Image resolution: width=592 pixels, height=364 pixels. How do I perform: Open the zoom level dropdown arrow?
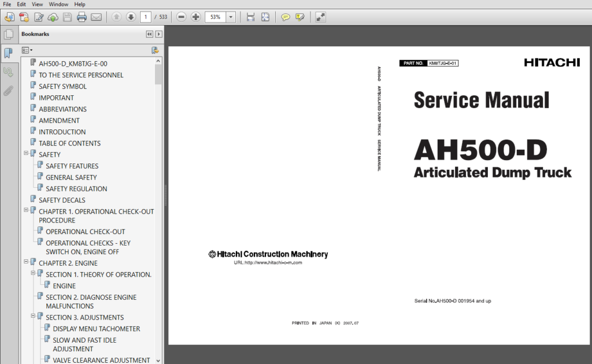(231, 17)
